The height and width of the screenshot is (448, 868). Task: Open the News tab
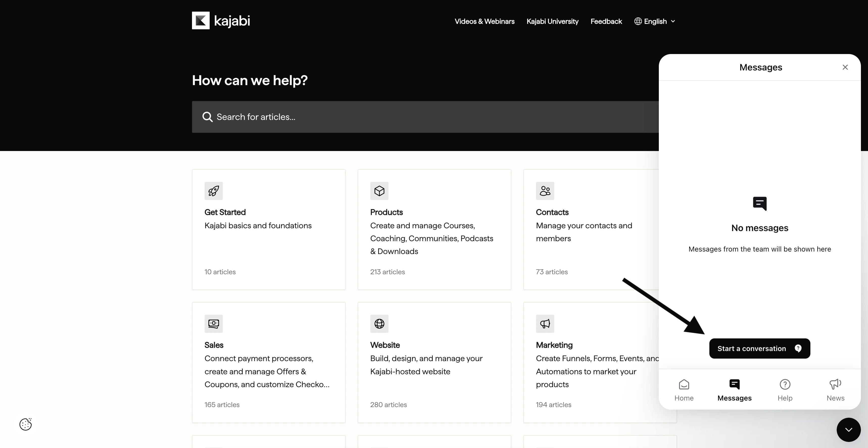pos(835,390)
